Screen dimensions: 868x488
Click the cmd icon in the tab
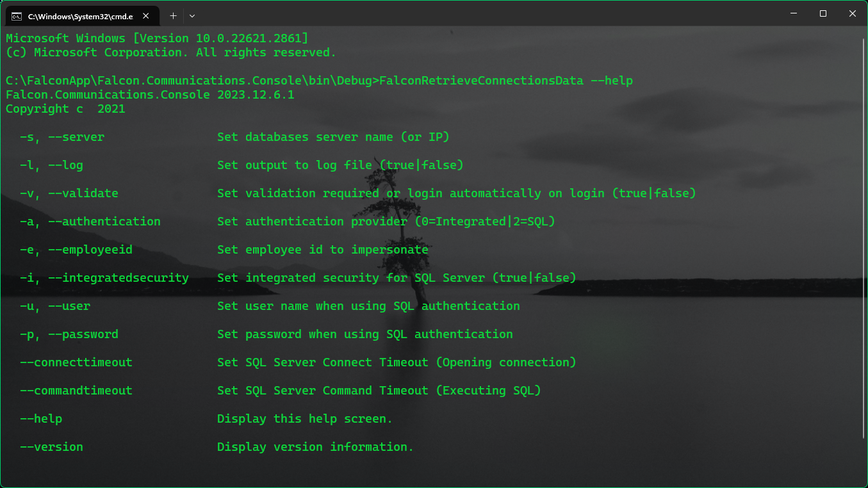pos(17,16)
